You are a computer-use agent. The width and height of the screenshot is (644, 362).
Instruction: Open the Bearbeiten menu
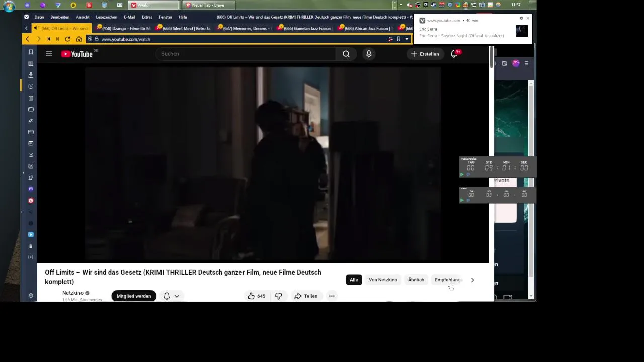[x=60, y=17]
